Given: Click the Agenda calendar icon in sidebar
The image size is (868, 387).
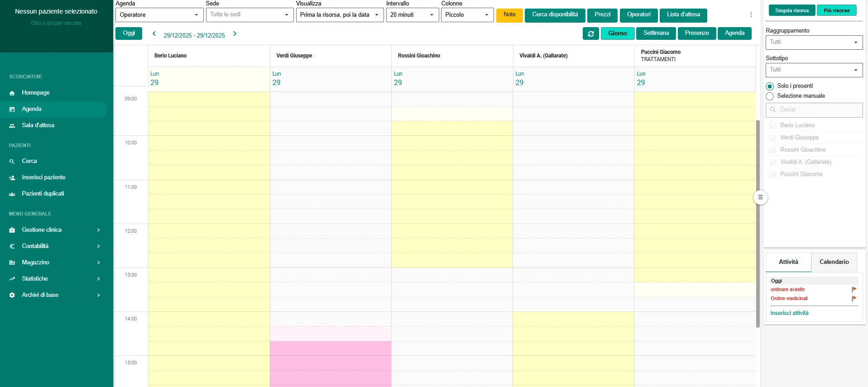Looking at the screenshot, I should point(12,109).
